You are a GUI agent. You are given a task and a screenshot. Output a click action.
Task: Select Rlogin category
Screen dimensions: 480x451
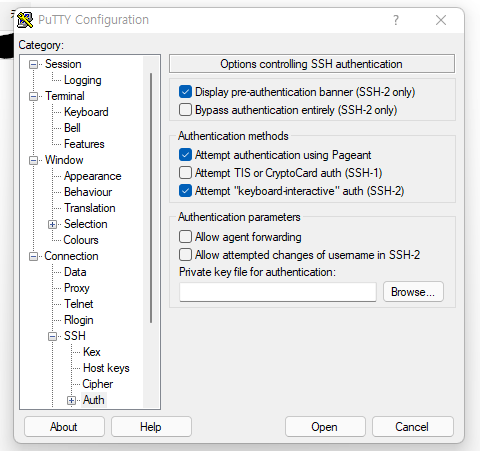click(78, 320)
